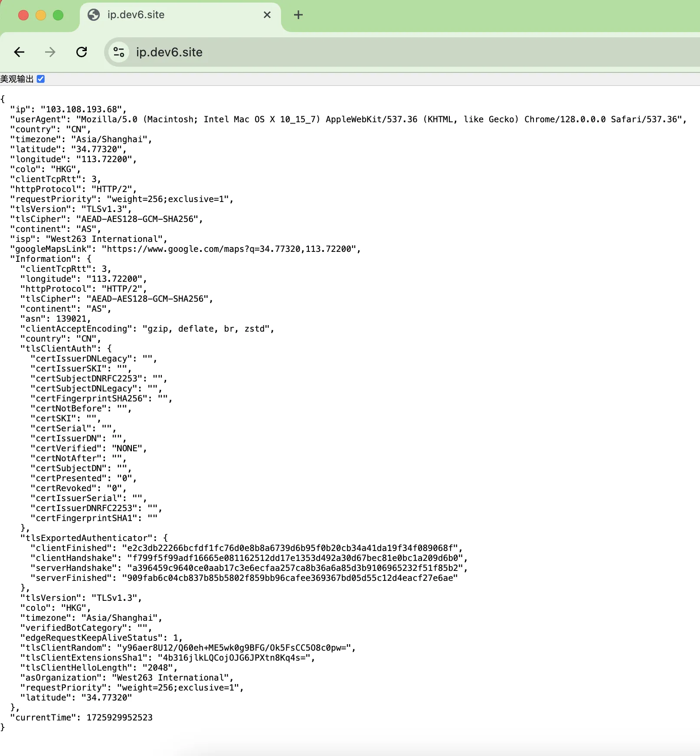700x756 pixels.
Task: Click the yellow minimize window button
Action: pos(41,15)
